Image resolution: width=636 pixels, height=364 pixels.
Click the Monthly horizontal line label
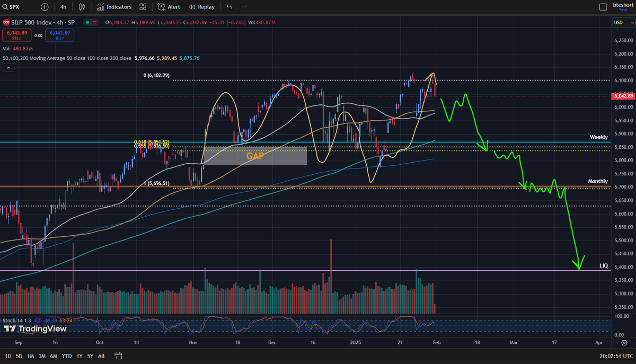(x=597, y=181)
